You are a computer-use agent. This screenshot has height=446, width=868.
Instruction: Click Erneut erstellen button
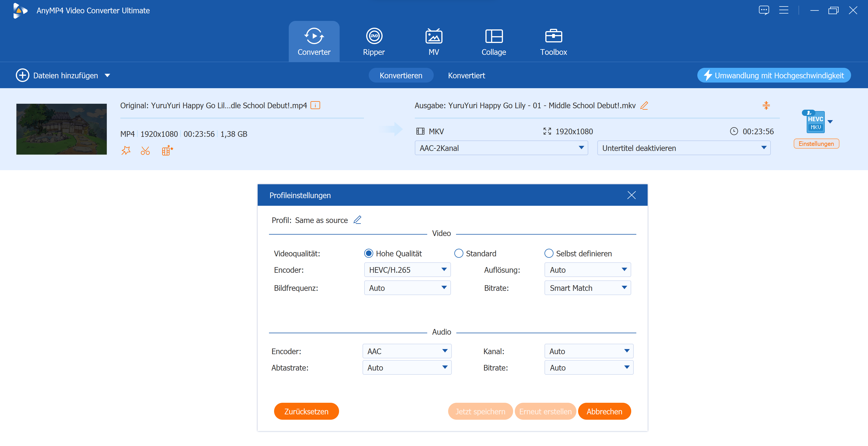tap(545, 411)
